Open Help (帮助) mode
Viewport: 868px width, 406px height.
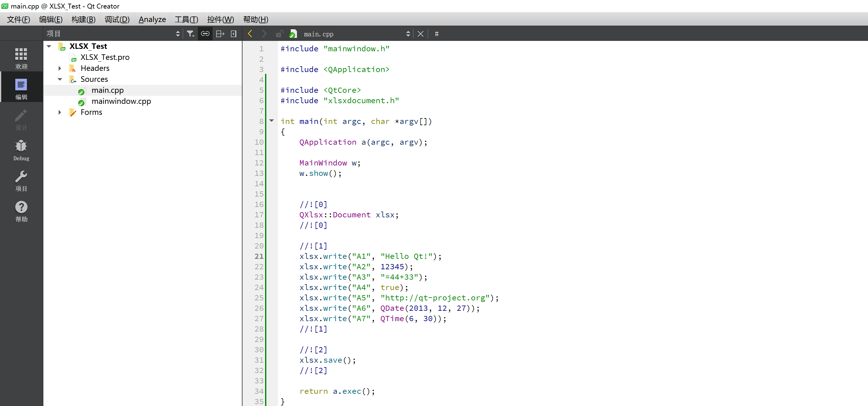pyautogui.click(x=21, y=211)
